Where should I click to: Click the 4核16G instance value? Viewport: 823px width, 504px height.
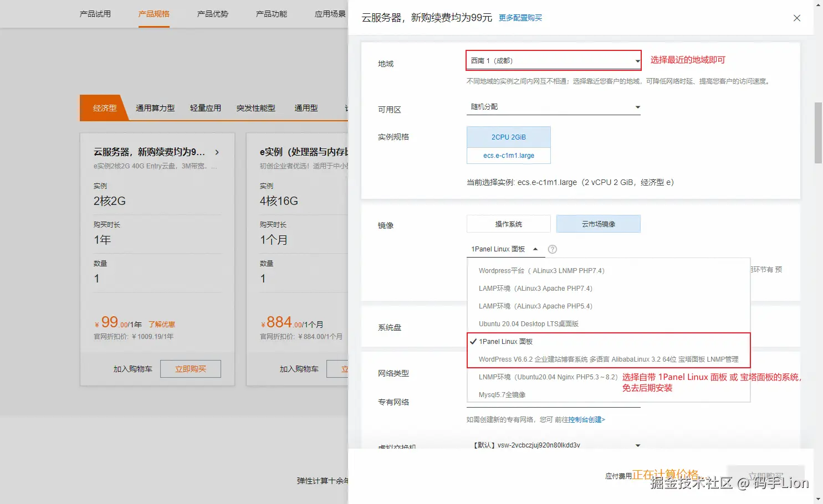coord(279,201)
